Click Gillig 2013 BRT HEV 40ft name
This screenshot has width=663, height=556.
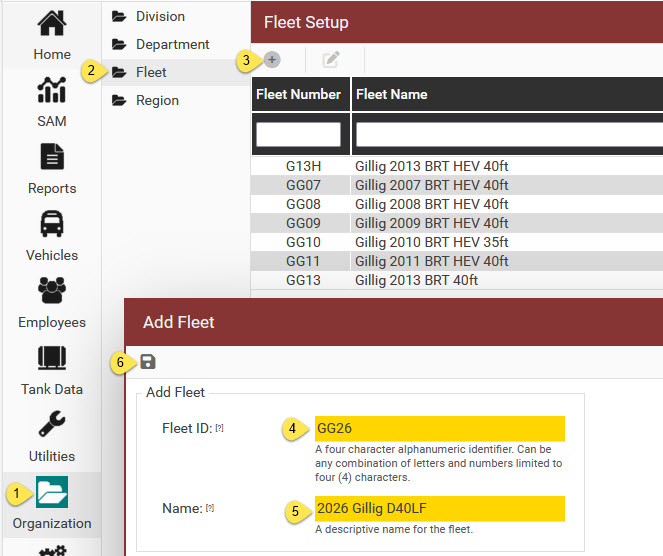432,166
